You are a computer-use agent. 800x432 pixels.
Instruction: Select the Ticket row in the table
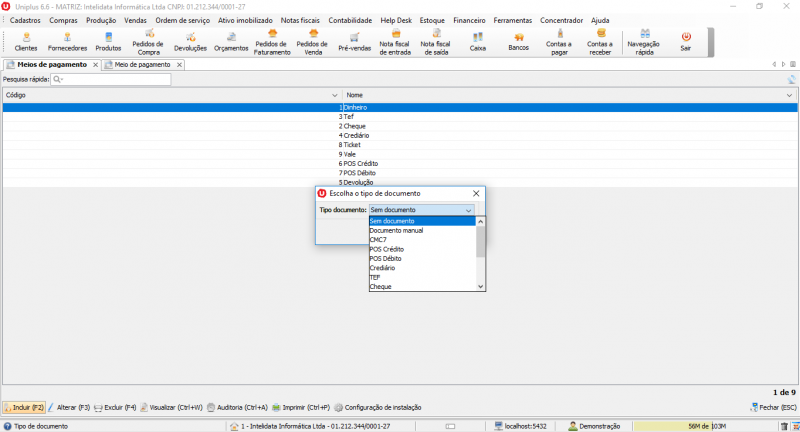pos(400,145)
